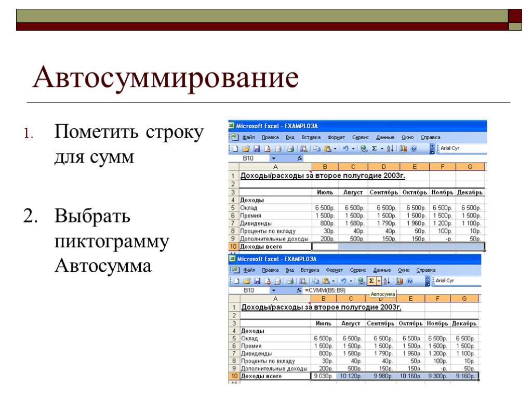
Task: Click the New document icon in lower Excel window
Action: pos(236,281)
